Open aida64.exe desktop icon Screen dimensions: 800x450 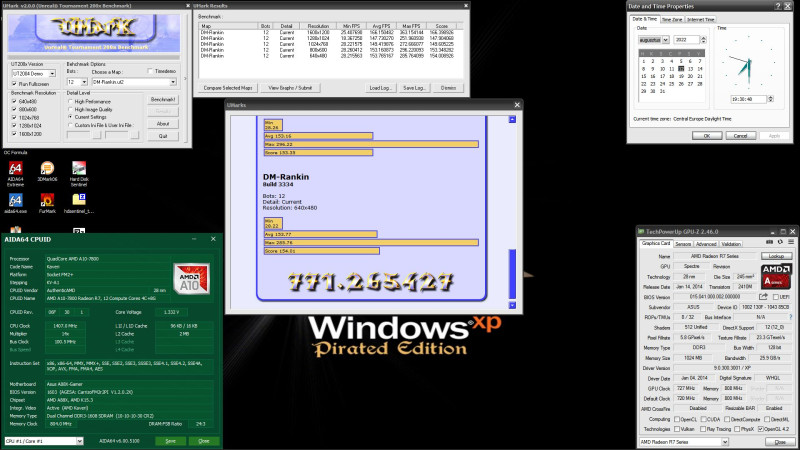(x=15, y=203)
